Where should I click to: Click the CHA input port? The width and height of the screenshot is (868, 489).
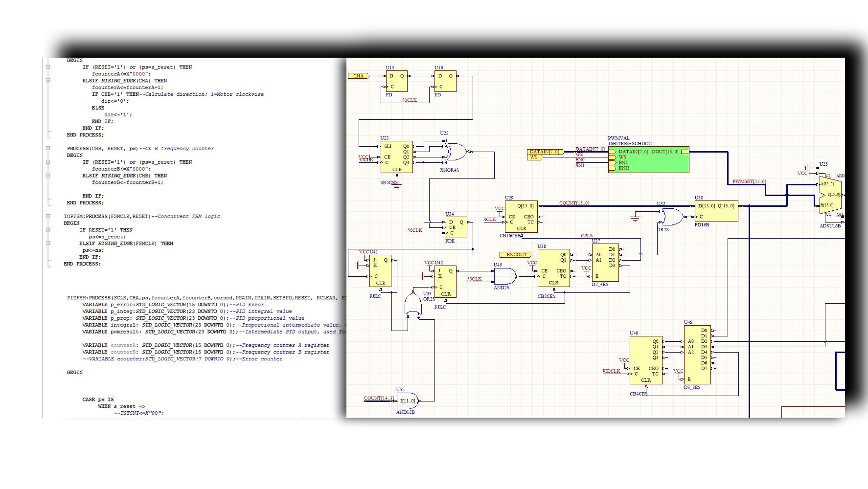pos(359,76)
